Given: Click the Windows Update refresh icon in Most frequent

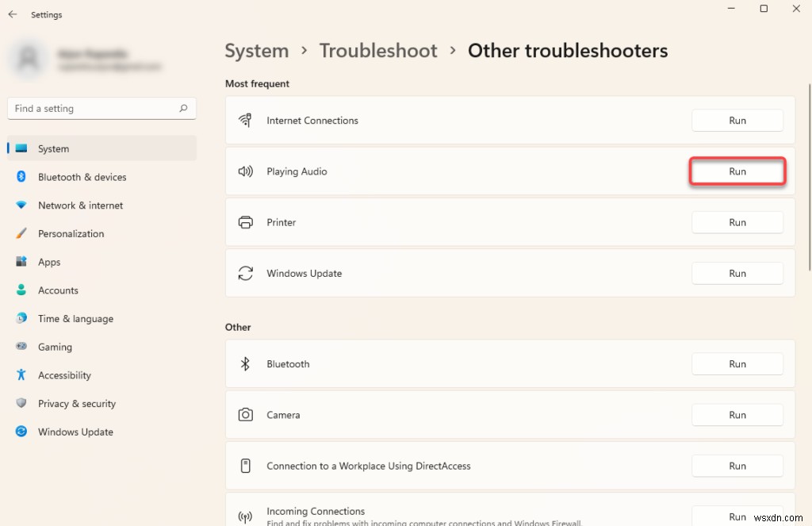Looking at the screenshot, I should 245,273.
